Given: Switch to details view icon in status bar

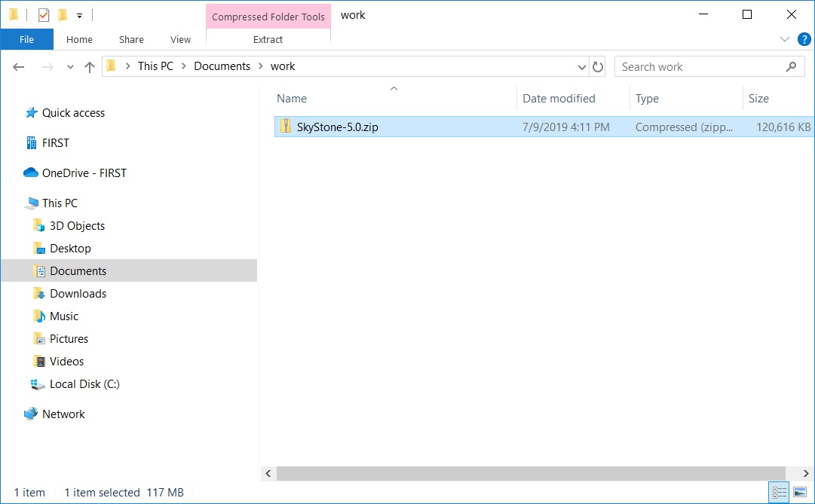Looking at the screenshot, I should (780, 493).
